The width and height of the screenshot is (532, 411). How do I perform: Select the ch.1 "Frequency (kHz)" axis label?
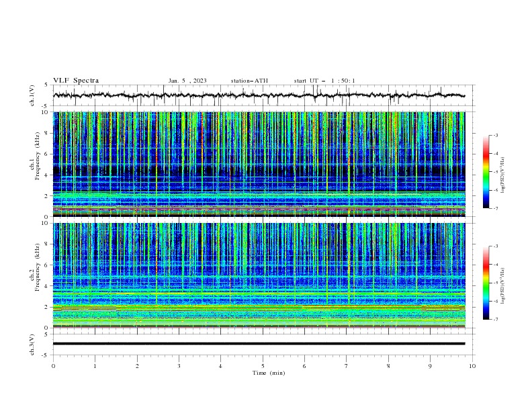(x=37, y=156)
